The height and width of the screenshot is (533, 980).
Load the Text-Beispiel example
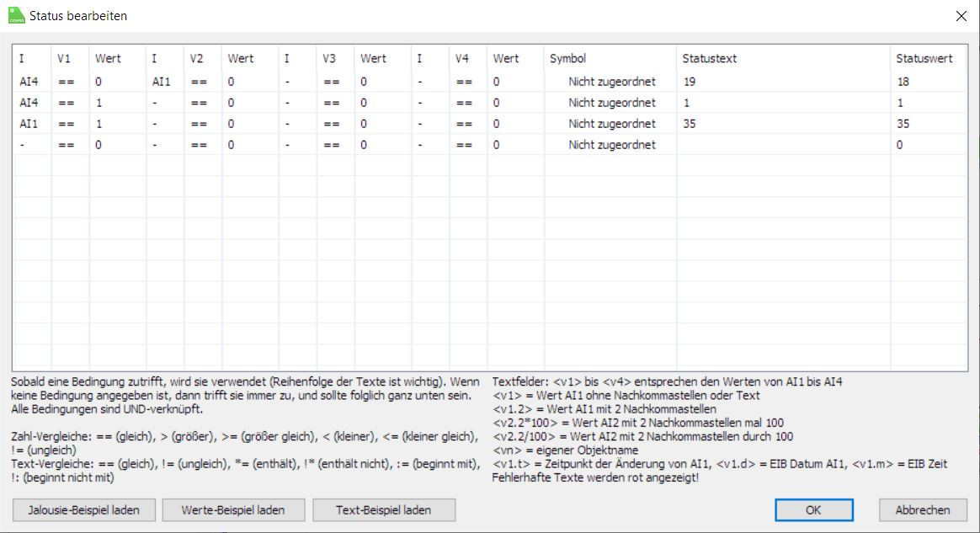[384, 510]
